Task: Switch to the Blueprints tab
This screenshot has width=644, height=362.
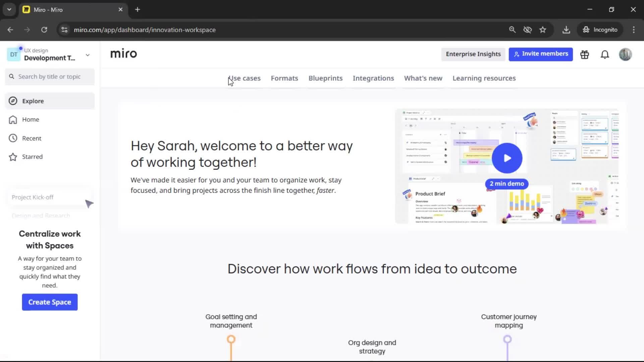Action: click(x=325, y=78)
